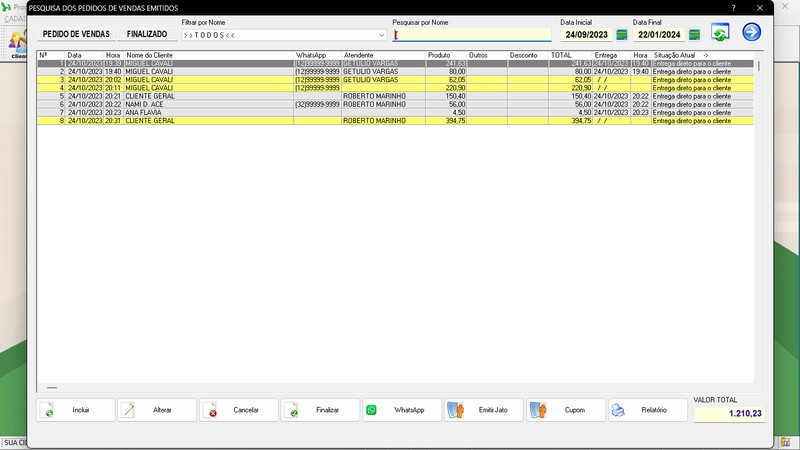The width and height of the screenshot is (800, 450).
Task: Send the order via WhatsApp button
Action: (x=402, y=410)
